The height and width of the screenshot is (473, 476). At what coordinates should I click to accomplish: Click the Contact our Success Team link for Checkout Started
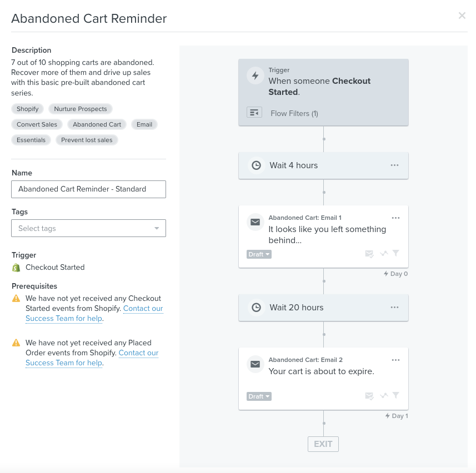coord(143,309)
